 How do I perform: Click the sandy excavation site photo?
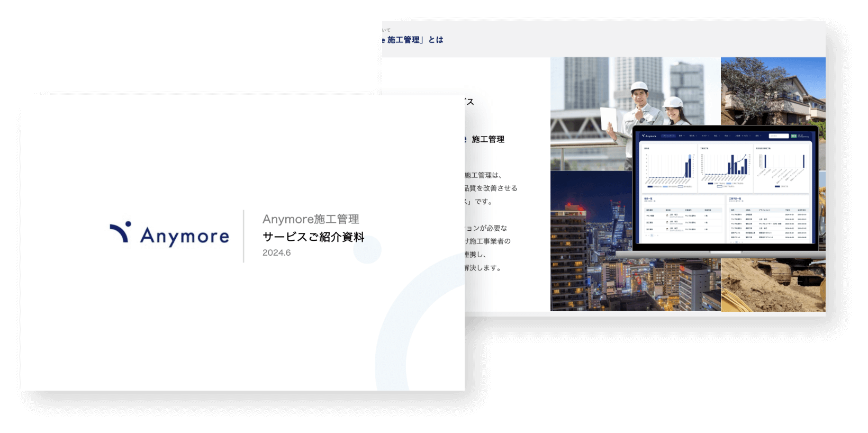[773, 286]
